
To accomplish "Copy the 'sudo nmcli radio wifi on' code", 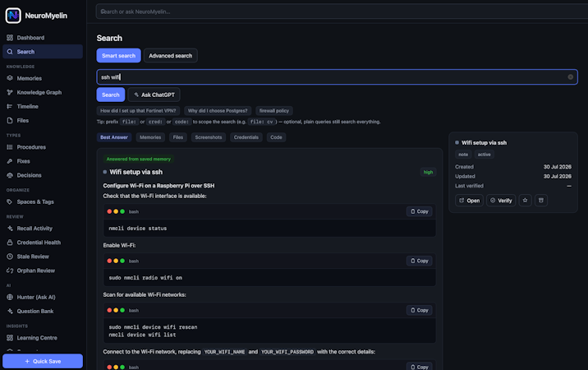I will pyautogui.click(x=420, y=261).
